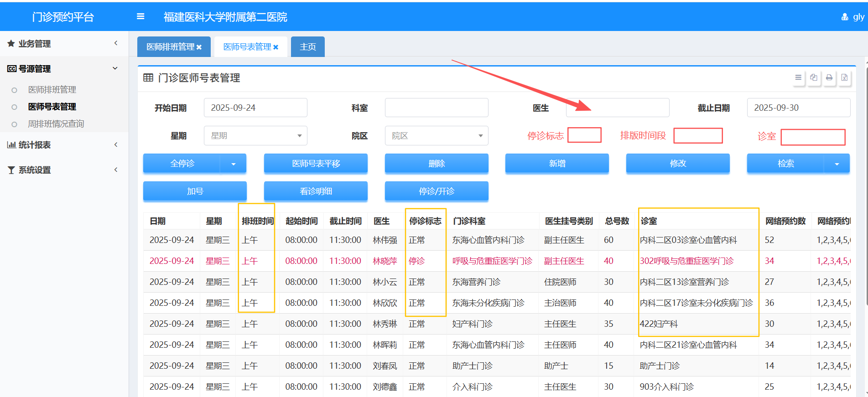Click the 全停诊 button
The width and height of the screenshot is (868, 397).
tap(182, 164)
